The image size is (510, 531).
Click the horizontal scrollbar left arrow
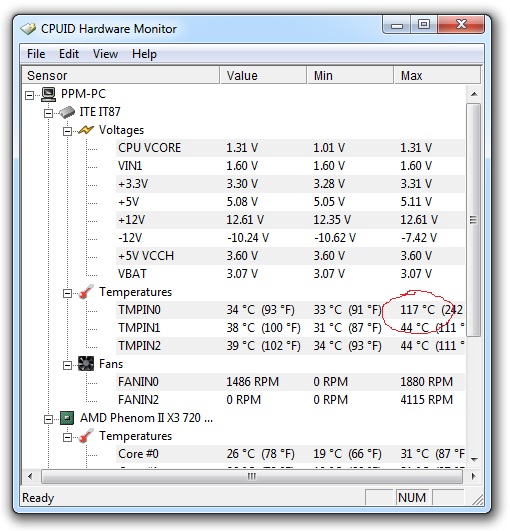point(30,477)
